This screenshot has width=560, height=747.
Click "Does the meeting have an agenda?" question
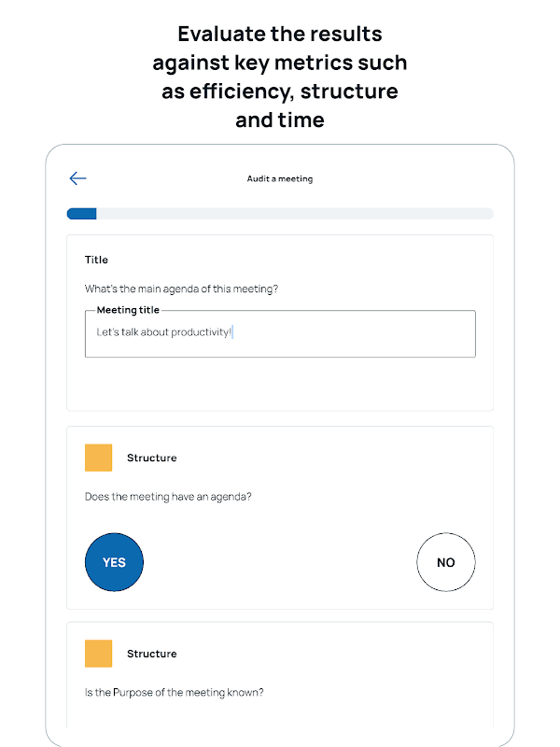pos(168,497)
